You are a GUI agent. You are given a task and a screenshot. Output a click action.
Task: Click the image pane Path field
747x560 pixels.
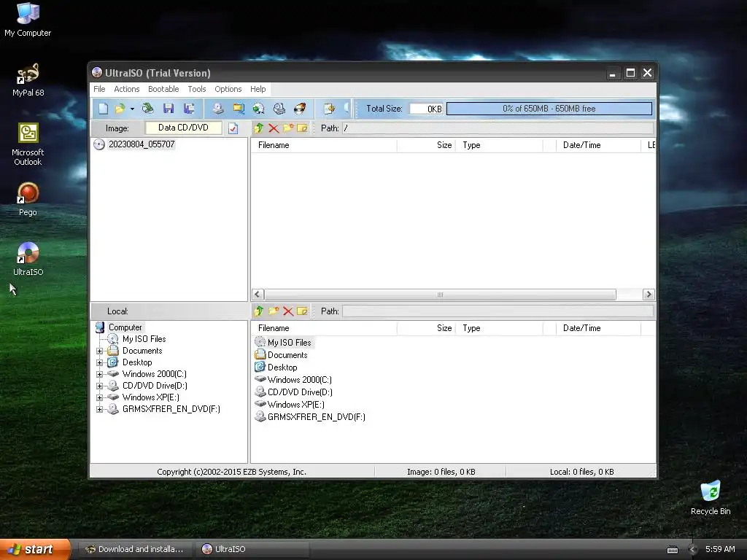point(498,128)
